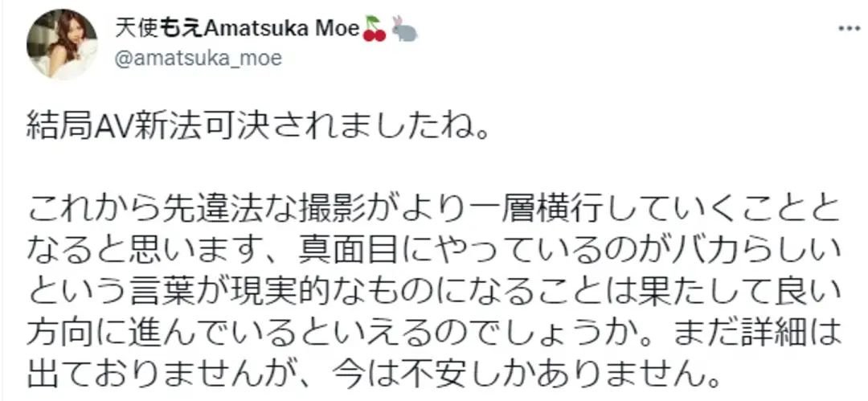Click the gray rabbit emoji beside the name

coord(404,30)
